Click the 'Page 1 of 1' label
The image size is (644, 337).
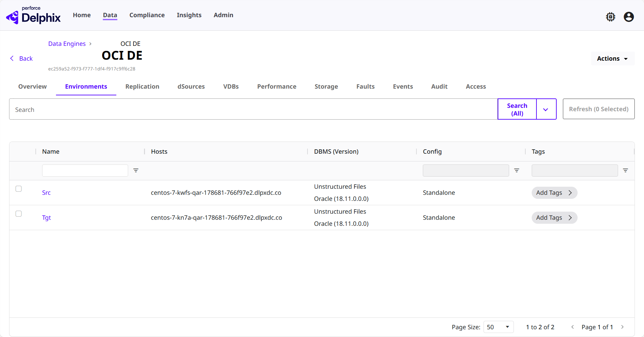(x=597, y=327)
